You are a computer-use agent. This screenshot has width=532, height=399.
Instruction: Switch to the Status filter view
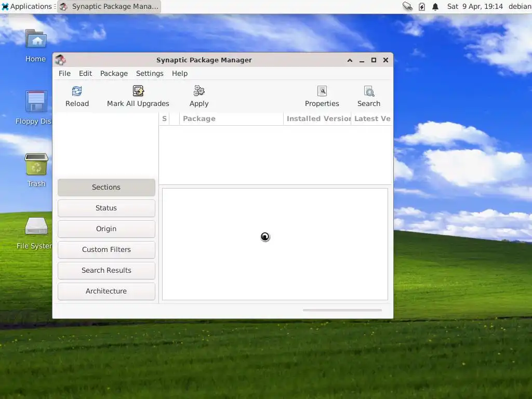(x=106, y=208)
